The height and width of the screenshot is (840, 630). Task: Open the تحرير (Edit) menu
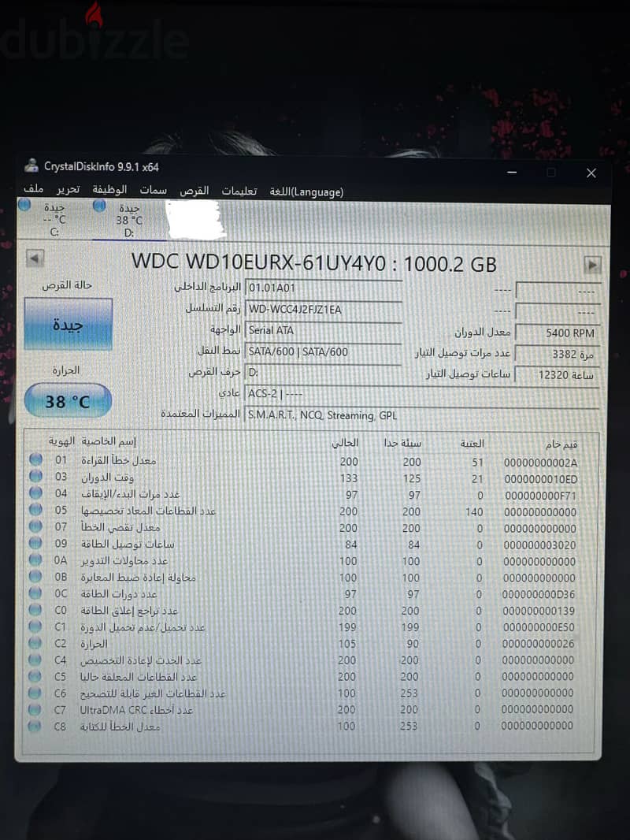[x=69, y=189]
